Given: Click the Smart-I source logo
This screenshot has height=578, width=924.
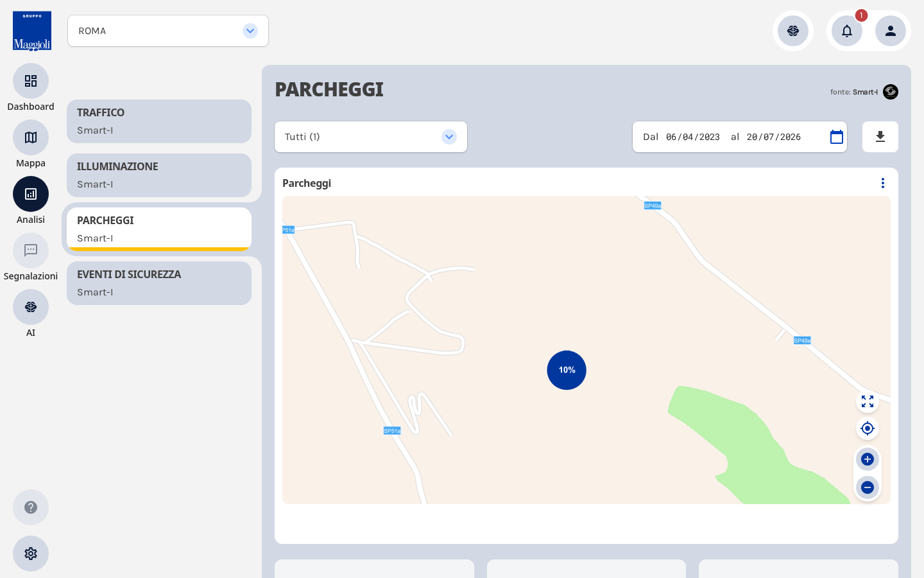Looking at the screenshot, I should coord(891,92).
